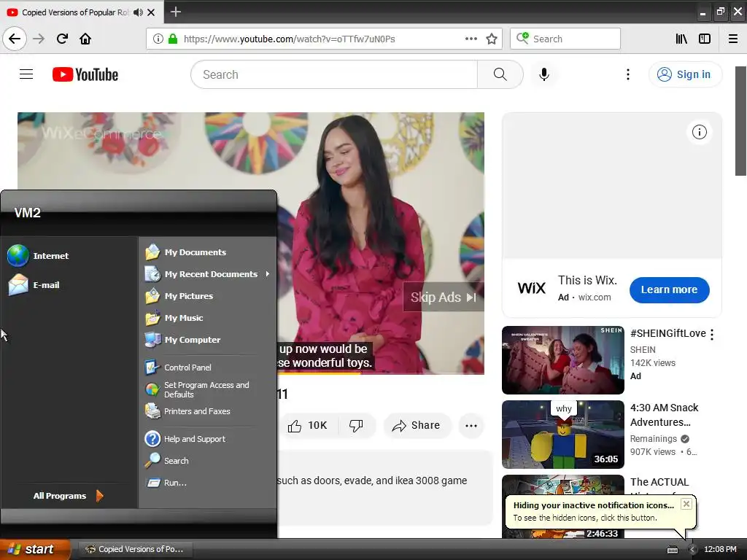
Task: Open the Firefox hamburger menu
Action: tap(733, 39)
